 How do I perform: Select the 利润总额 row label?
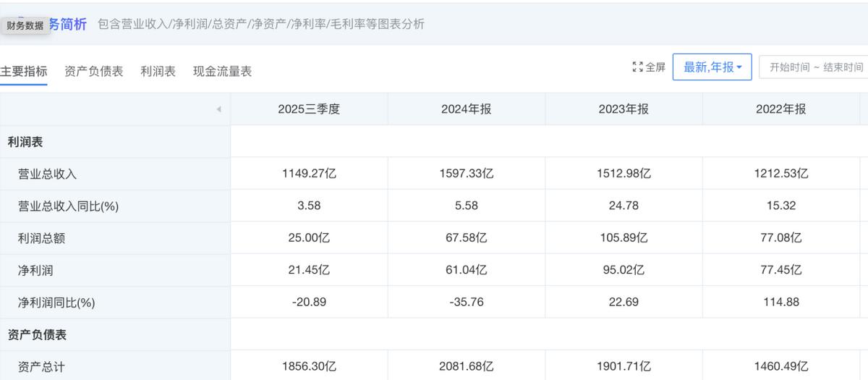pos(41,238)
